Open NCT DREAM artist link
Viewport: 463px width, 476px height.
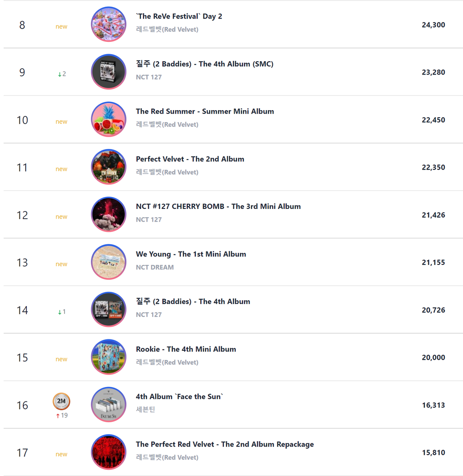tap(155, 267)
